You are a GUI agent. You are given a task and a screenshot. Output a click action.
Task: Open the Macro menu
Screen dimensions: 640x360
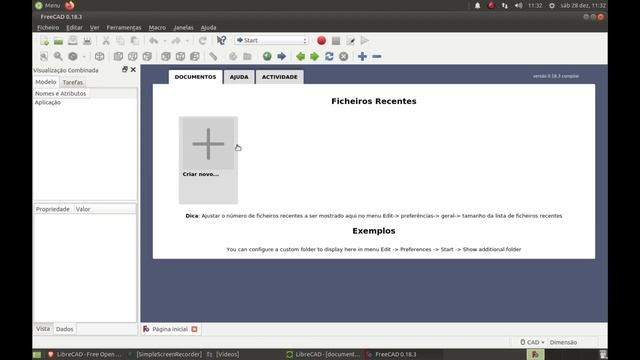(157, 27)
